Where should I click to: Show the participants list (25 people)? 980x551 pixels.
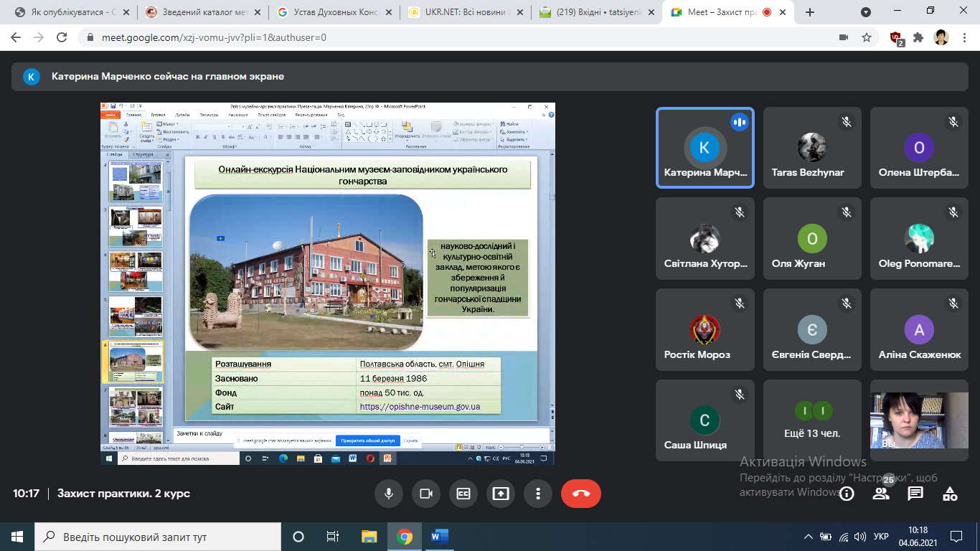click(x=881, y=494)
